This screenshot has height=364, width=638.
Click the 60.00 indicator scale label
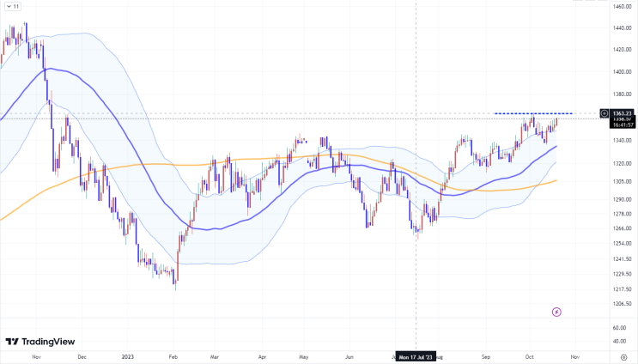[x=619, y=328]
